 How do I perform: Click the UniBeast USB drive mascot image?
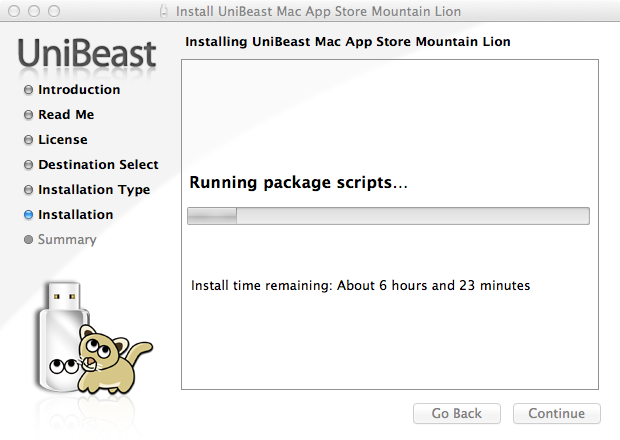(x=88, y=338)
